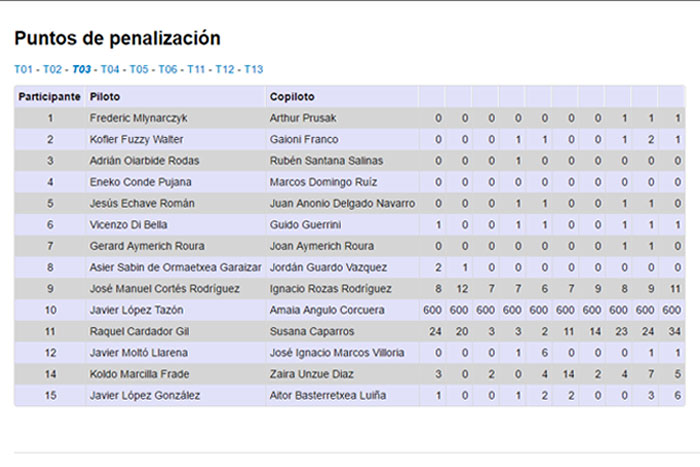
Task: Click the Piloto column header
Action: 104,97
